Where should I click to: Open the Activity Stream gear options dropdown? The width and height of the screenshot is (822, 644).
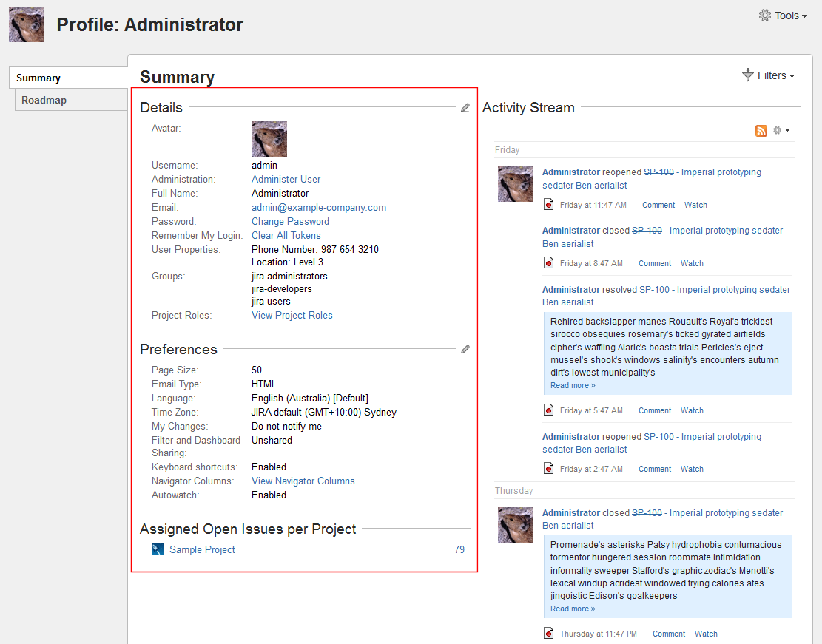pyautogui.click(x=781, y=131)
